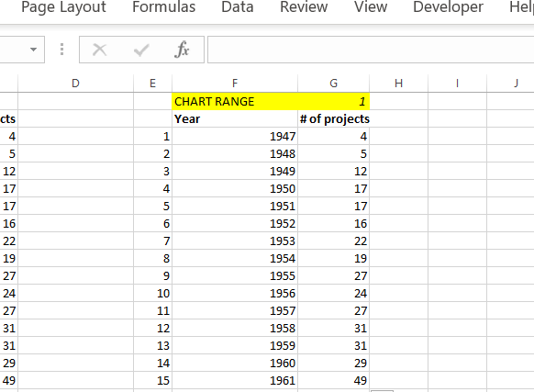The height and width of the screenshot is (392, 534).
Task: Expand the Name Box dropdown arrow
Action: [33, 50]
